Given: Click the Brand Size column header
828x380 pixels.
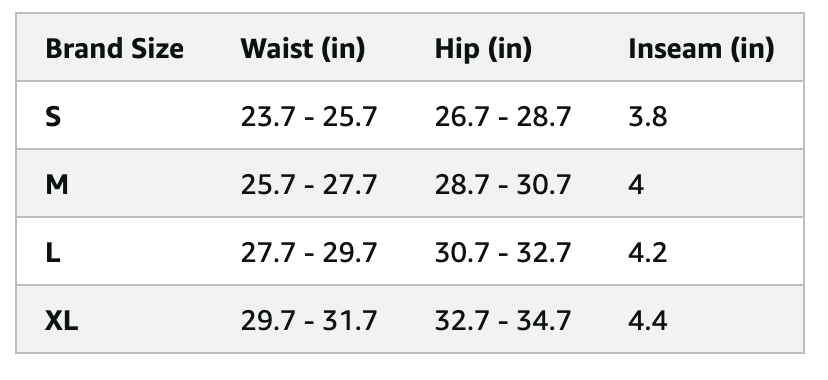Looking at the screenshot, I should (115, 49).
